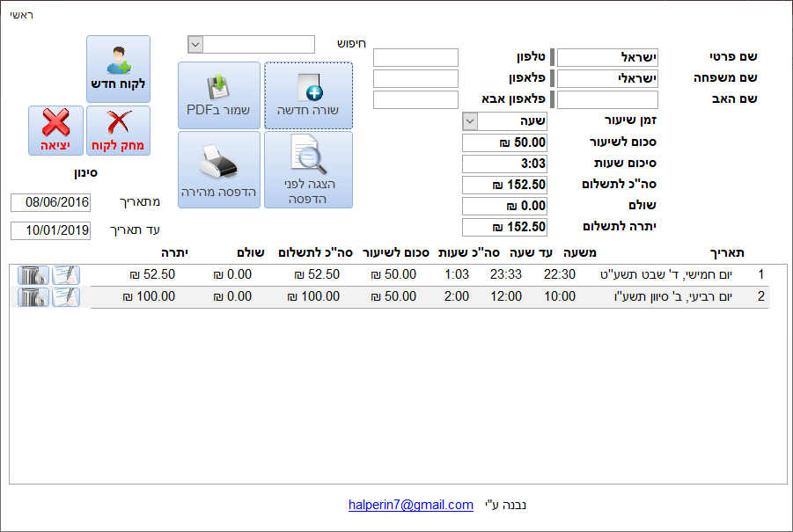Click the שם משפחה input field
Viewport: 793px width, 532px height.
pos(607,79)
